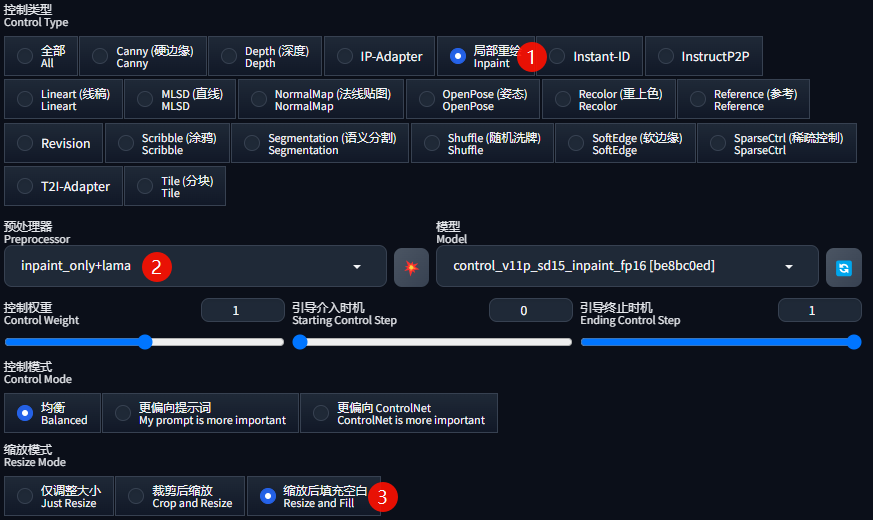Click the Ending Control Step value field
The height and width of the screenshot is (520, 873).
tap(820, 310)
